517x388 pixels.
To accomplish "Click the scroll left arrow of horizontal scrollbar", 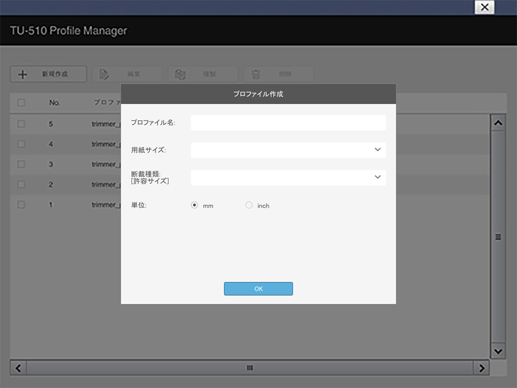I will pos(18,368).
